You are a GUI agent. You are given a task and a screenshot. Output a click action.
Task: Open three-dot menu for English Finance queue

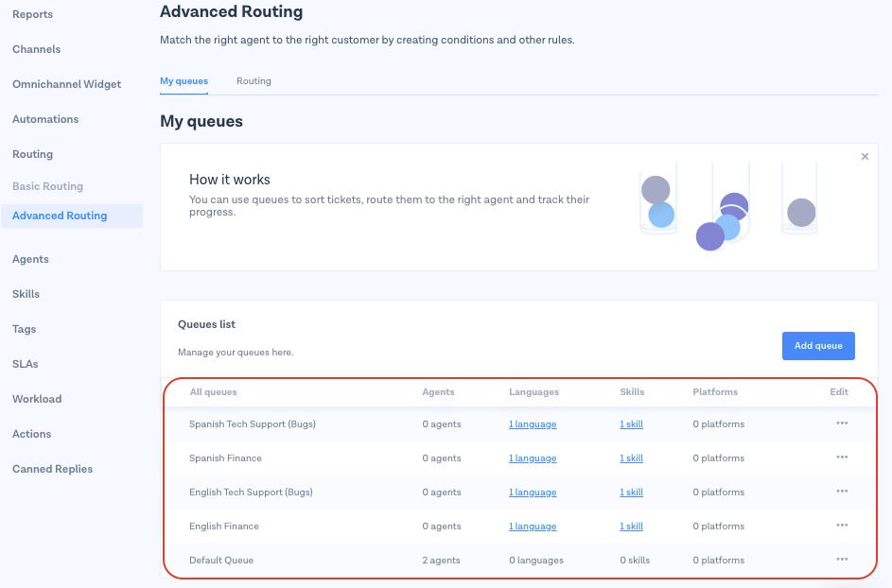click(841, 526)
